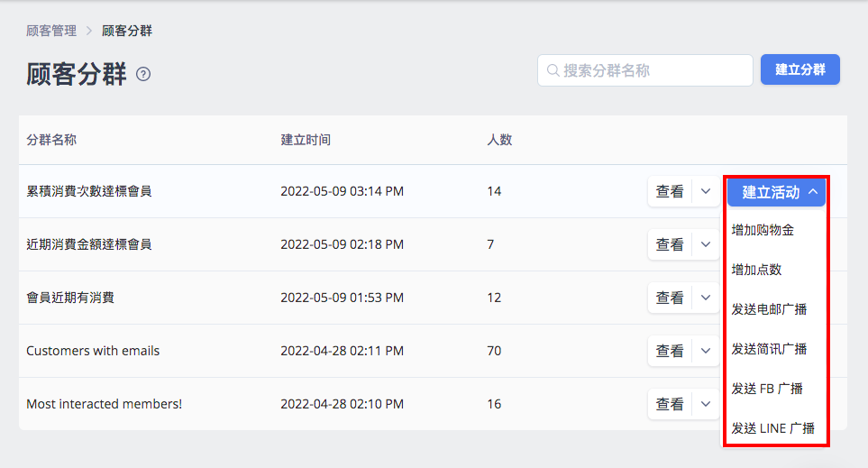
Task: Click 查看 for Customers with emails
Action: [670, 351]
